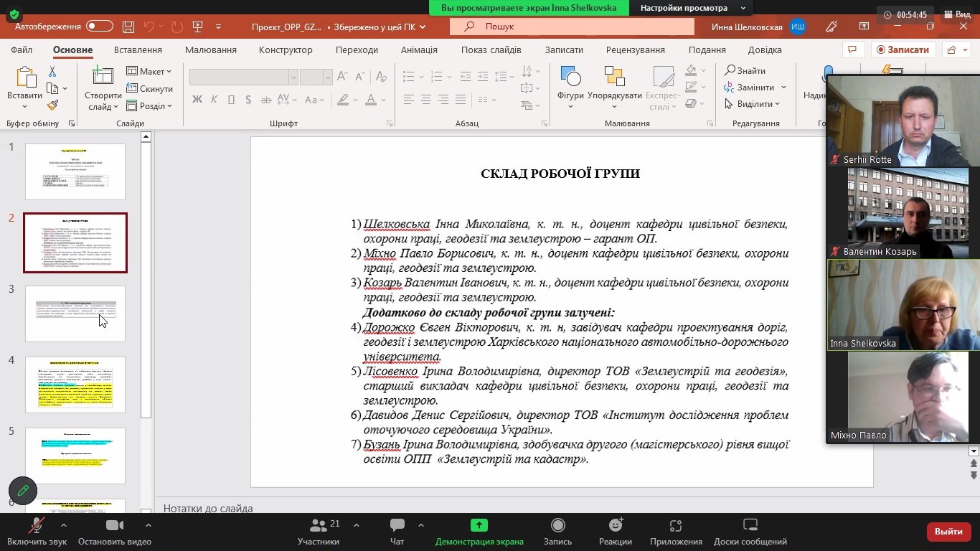Open the Customize Quick Access Toolbar dropdown
This screenshot has height=551, width=980.
[x=219, y=27]
